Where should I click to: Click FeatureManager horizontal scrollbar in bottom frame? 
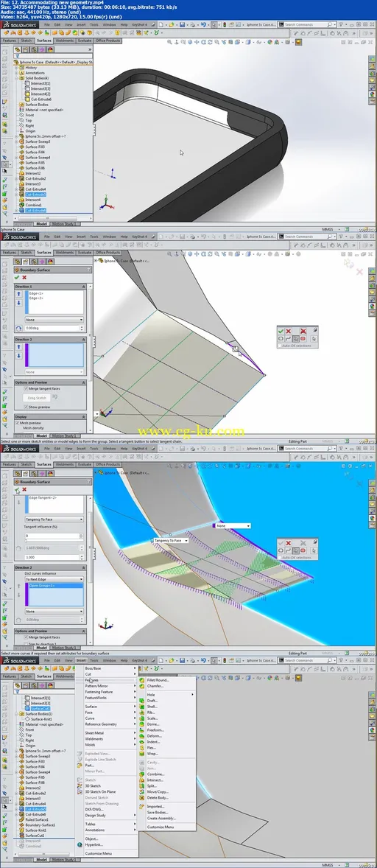coord(43,854)
